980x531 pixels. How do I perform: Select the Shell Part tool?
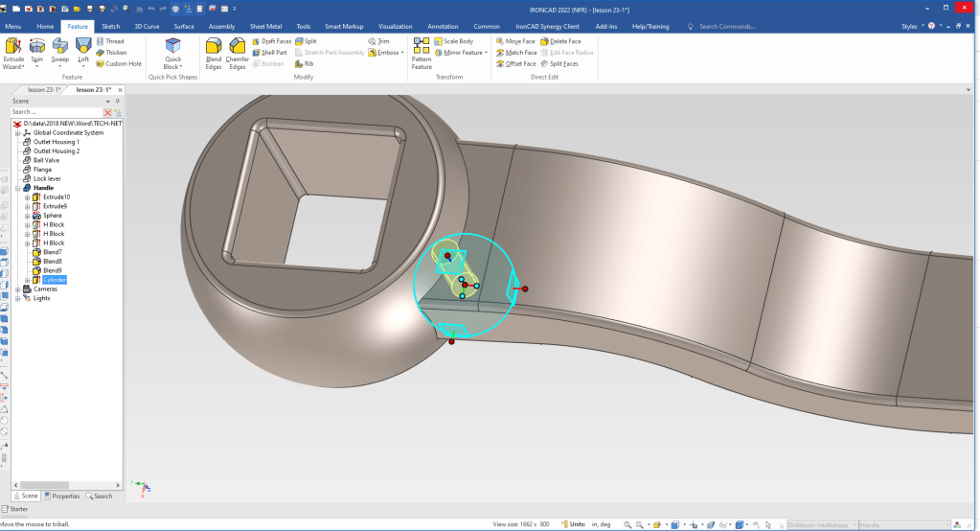pos(269,53)
